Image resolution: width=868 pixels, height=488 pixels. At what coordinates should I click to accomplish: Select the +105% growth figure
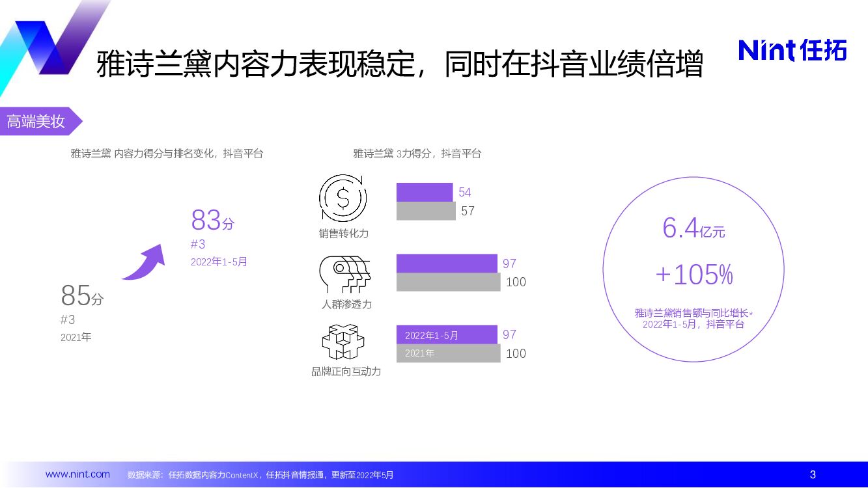click(x=694, y=275)
